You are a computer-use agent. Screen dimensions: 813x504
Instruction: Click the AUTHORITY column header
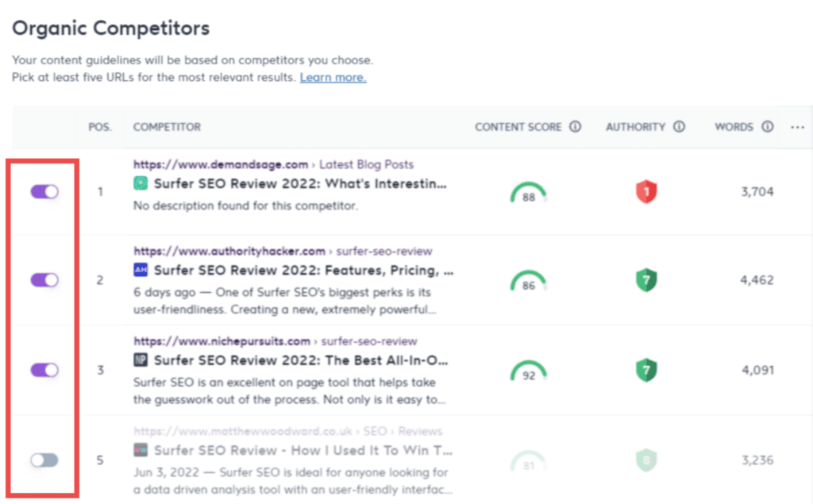[635, 127]
